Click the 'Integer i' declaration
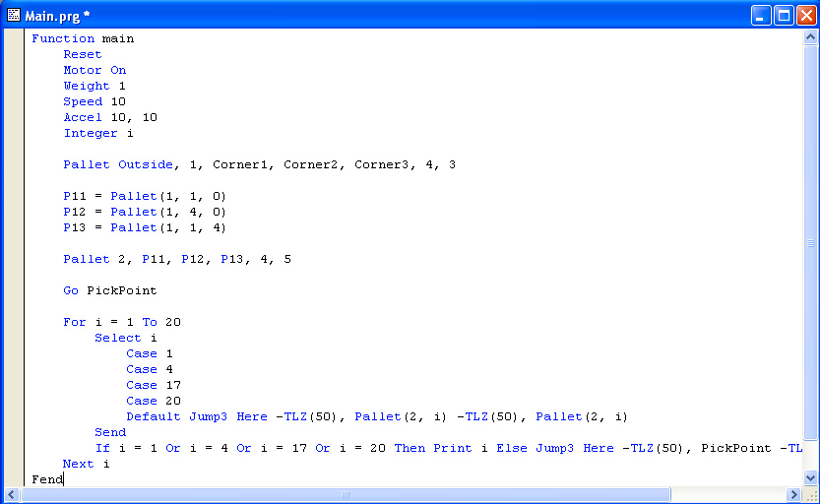 [x=98, y=133]
